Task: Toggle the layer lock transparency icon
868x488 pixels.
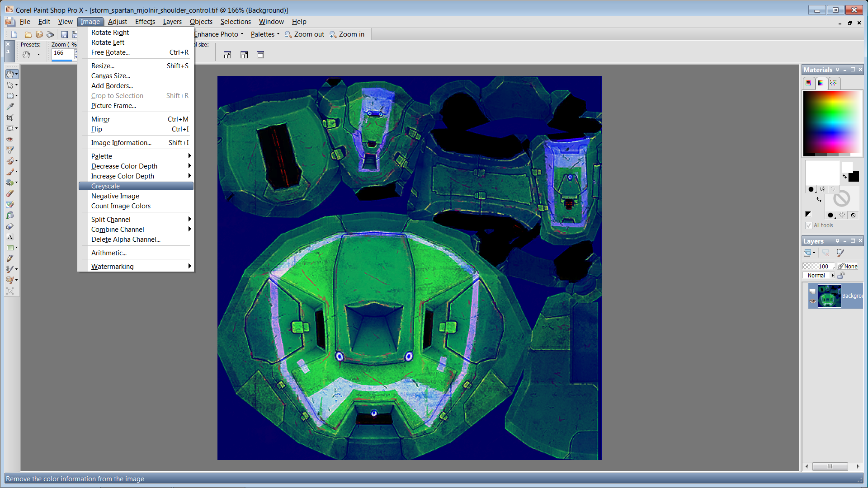Action: tap(841, 275)
